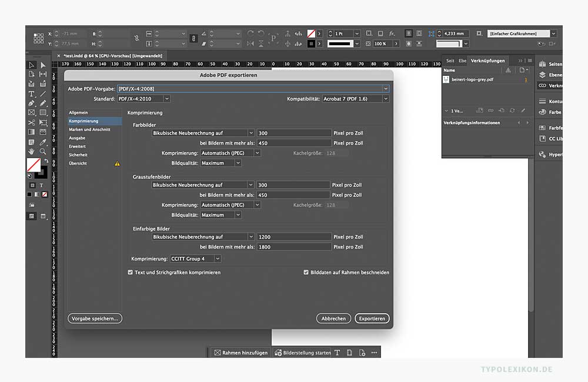Activate the Zoom tool
The height and width of the screenshot is (382, 588).
(43, 152)
